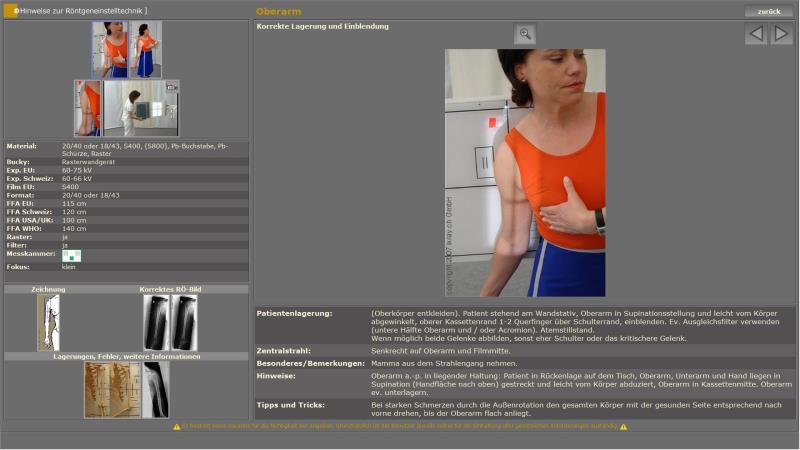800x450 pixels.
Task: Click left warning triangle in footer
Action: (x=177, y=426)
